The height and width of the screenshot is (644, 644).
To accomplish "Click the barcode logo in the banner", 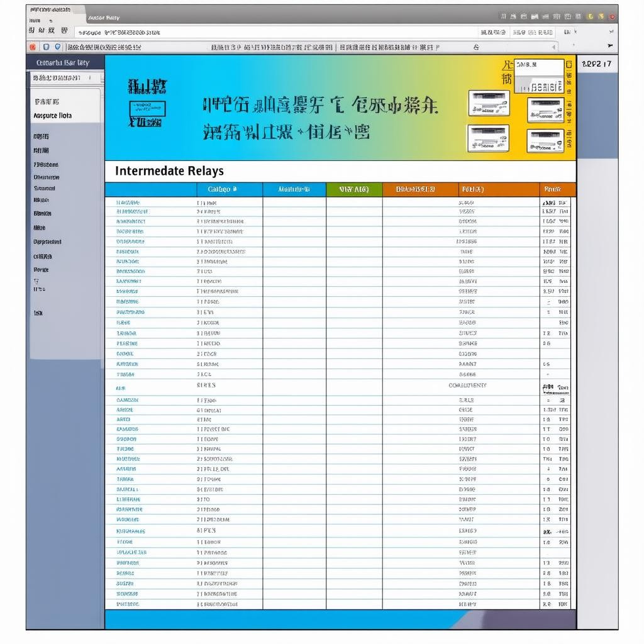I will point(147,103).
